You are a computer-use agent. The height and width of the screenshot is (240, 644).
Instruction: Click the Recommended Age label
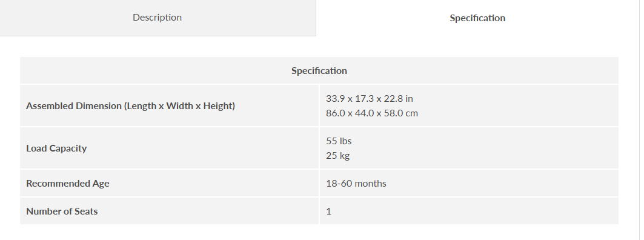click(x=68, y=183)
